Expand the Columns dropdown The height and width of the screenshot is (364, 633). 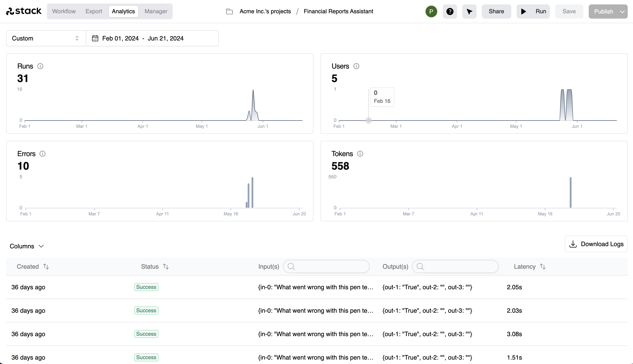[x=27, y=246]
